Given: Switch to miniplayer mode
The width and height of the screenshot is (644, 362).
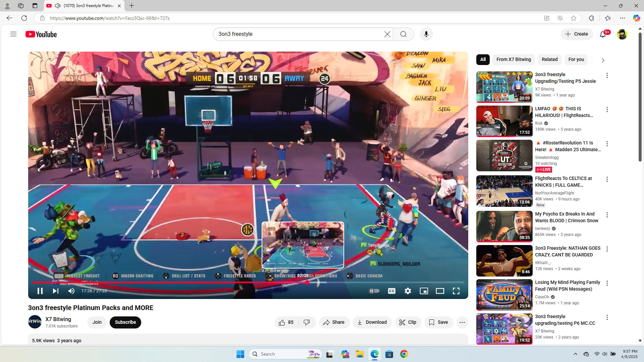Looking at the screenshot, I should pyautogui.click(x=424, y=291).
